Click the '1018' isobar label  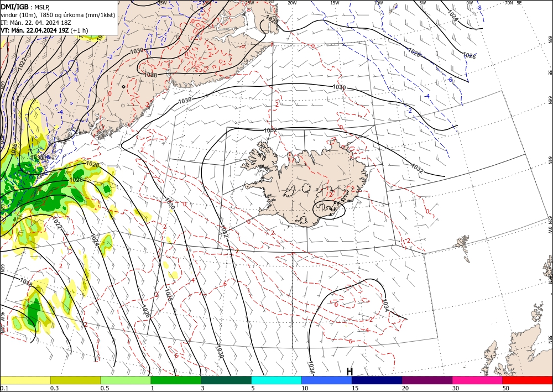[x=26, y=281]
